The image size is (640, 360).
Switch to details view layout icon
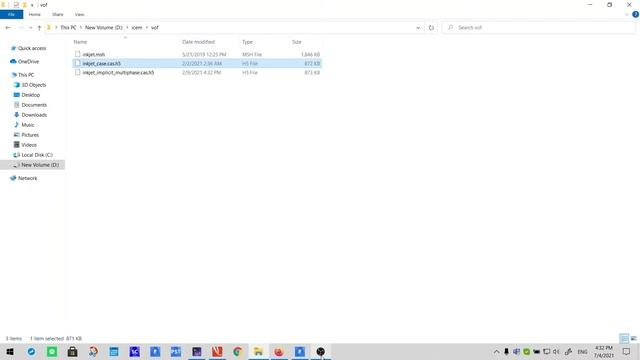pos(624,338)
